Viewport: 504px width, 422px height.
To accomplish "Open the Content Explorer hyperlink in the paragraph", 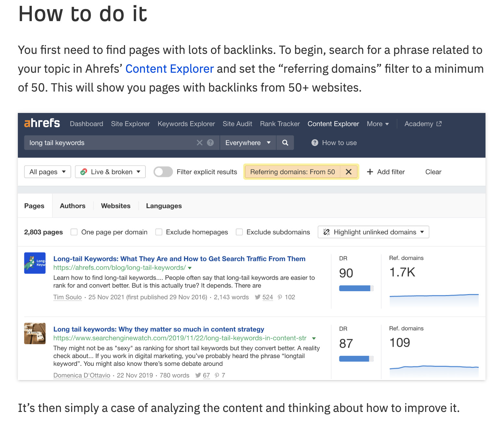I will [x=169, y=68].
